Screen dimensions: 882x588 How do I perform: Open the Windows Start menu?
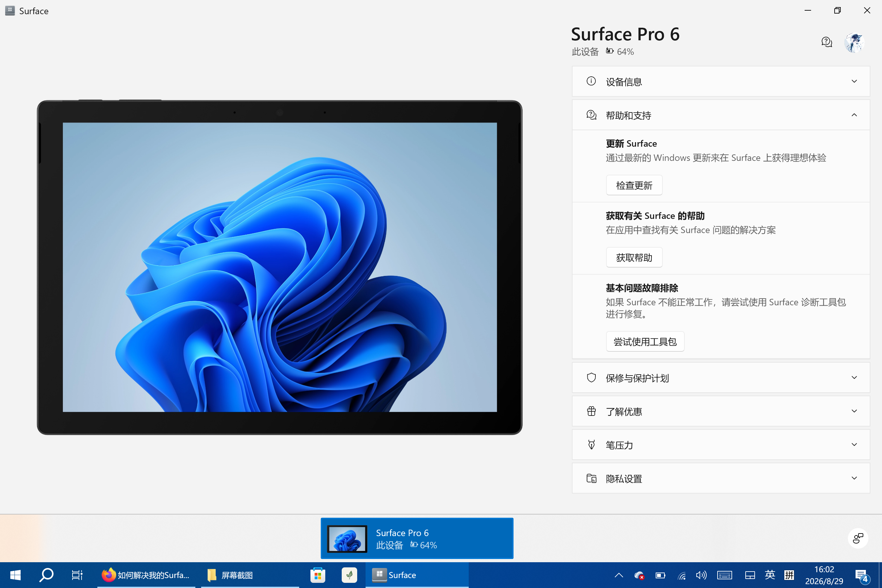15,575
